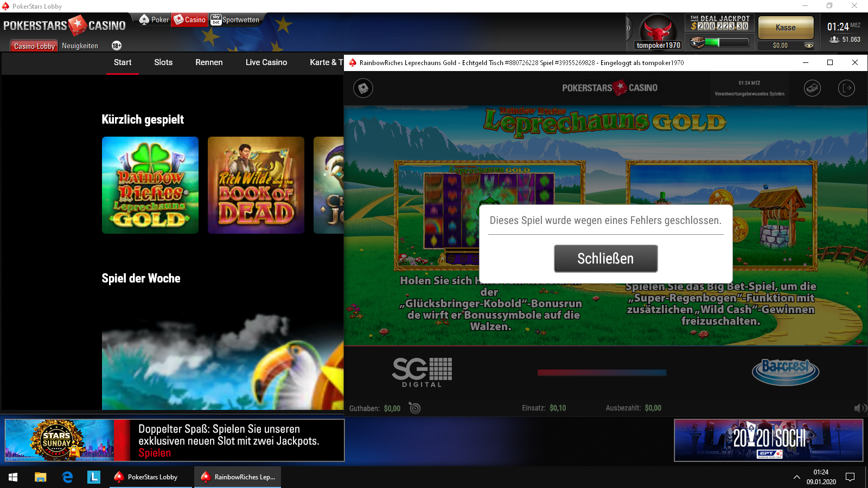Open the rewards chest progress bar
868x488 pixels.
720,42
